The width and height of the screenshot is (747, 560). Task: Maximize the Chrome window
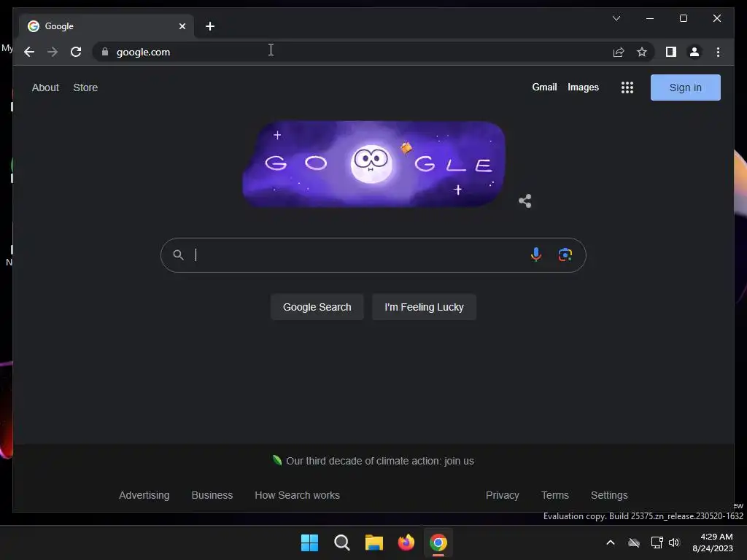click(x=683, y=18)
